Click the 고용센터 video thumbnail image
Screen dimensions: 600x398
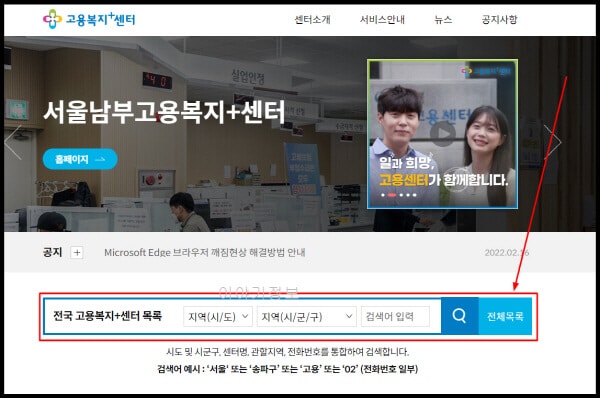pos(442,134)
